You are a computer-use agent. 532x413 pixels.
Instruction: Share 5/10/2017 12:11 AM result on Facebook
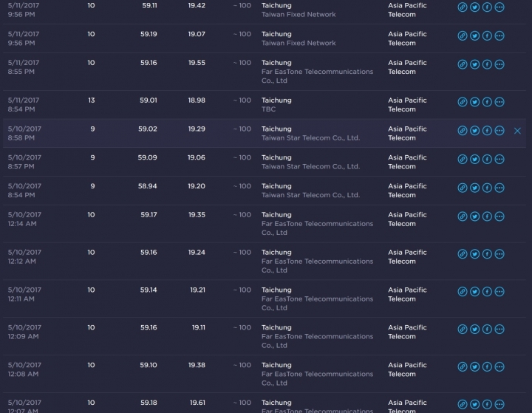487,292
